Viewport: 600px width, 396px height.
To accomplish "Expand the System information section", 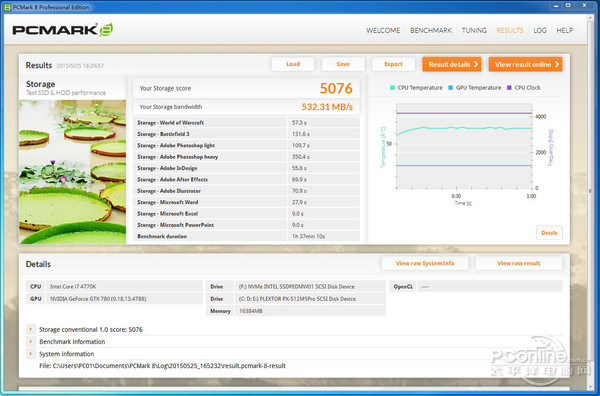I will coord(31,354).
